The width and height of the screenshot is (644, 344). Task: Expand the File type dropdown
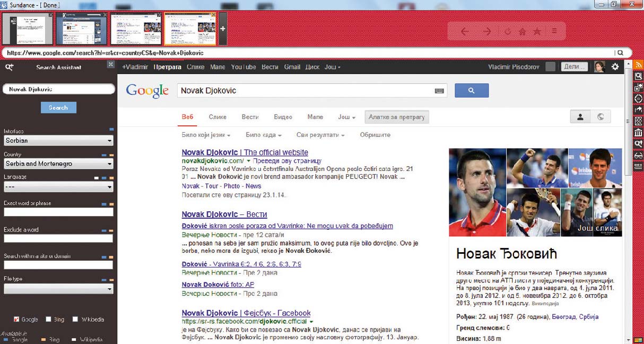58,289
